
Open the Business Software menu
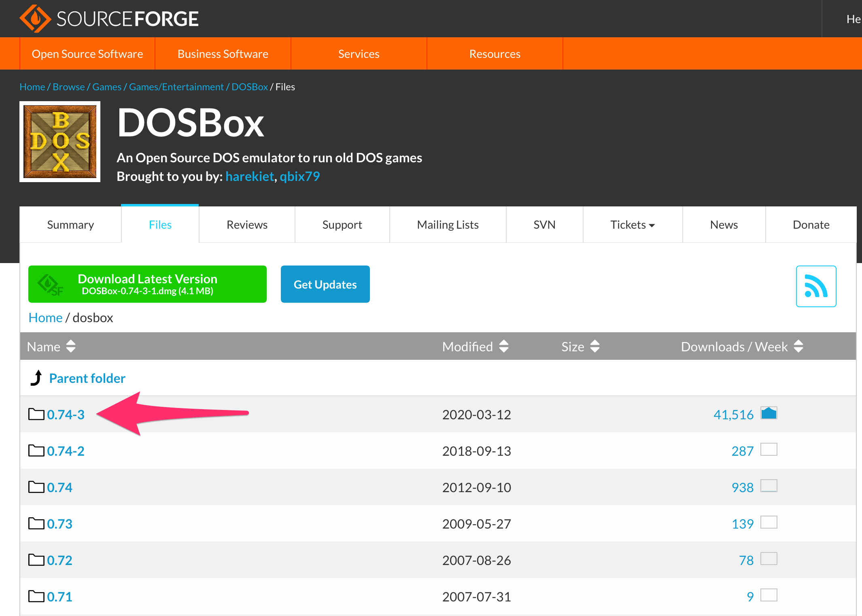pyautogui.click(x=223, y=54)
